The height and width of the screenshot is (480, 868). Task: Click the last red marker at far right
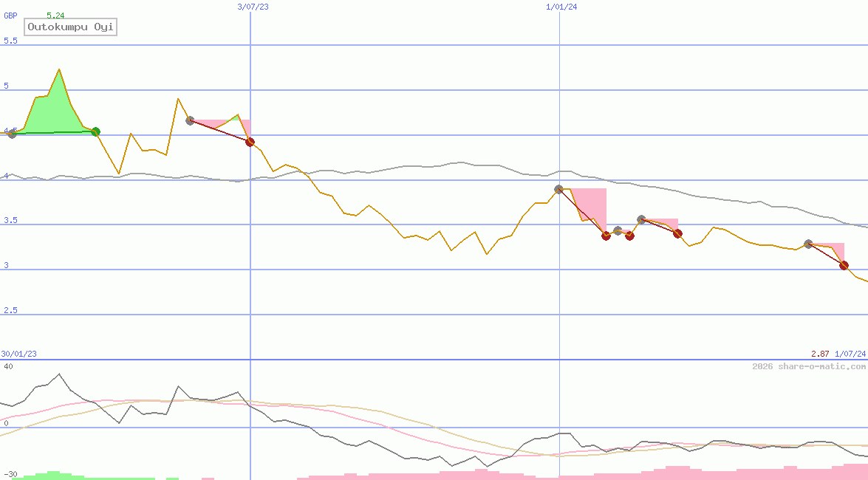coord(844,265)
